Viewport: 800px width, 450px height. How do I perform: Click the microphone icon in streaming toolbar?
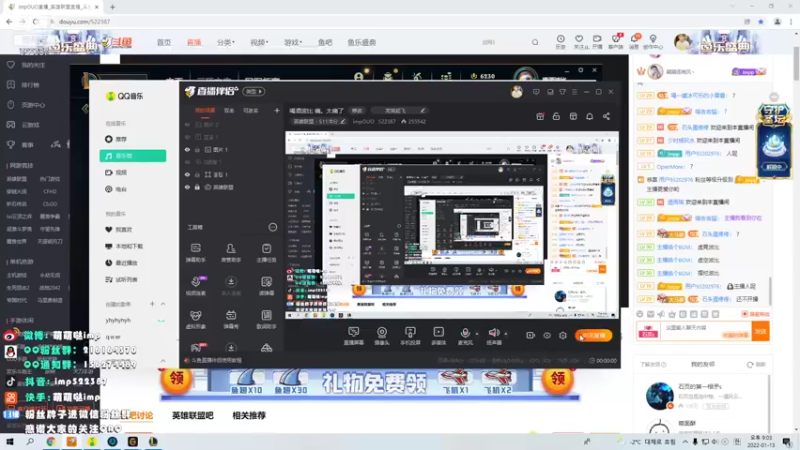pyautogui.click(x=465, y=333)
